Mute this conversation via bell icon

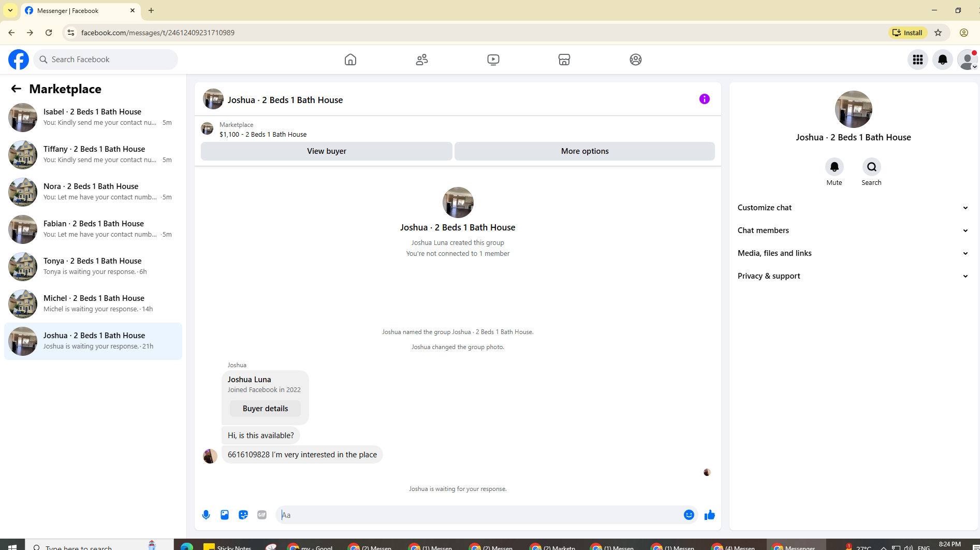pos(835,167)
